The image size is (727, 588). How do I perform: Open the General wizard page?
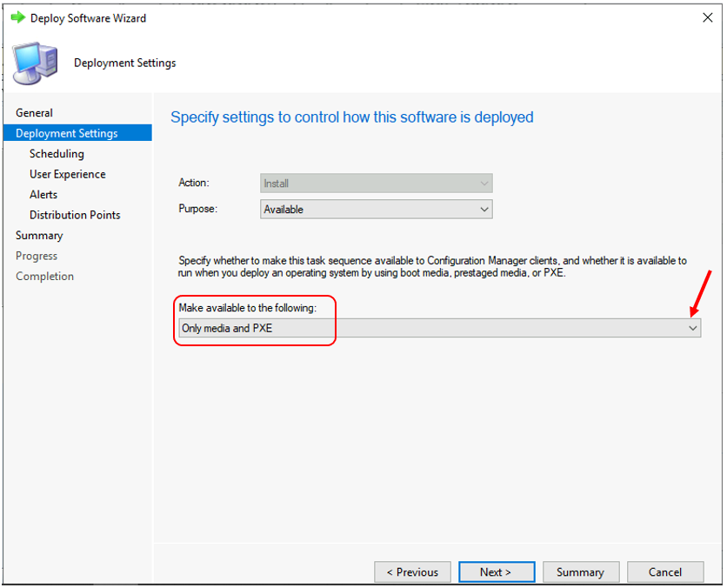click(x=35, y=113)
